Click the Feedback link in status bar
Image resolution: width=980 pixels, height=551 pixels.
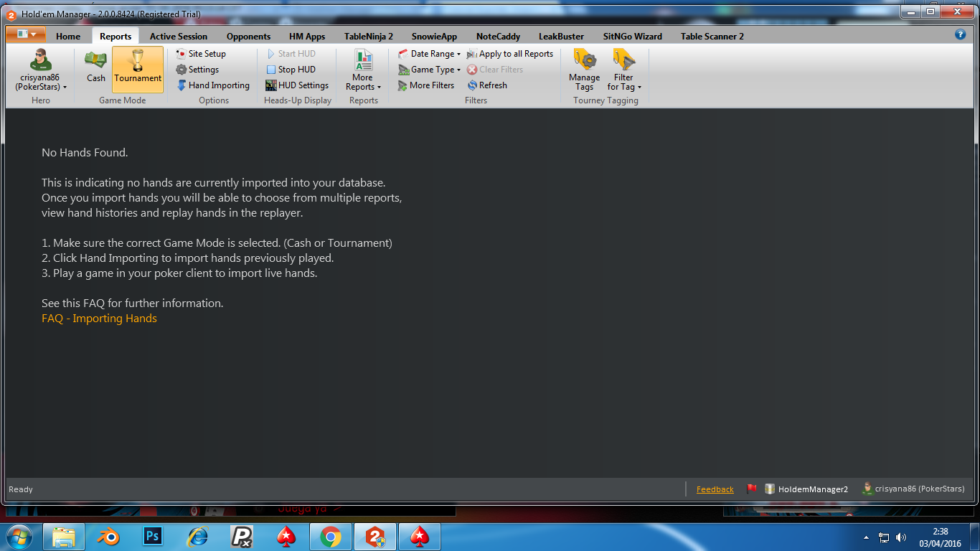coord(715,489)
